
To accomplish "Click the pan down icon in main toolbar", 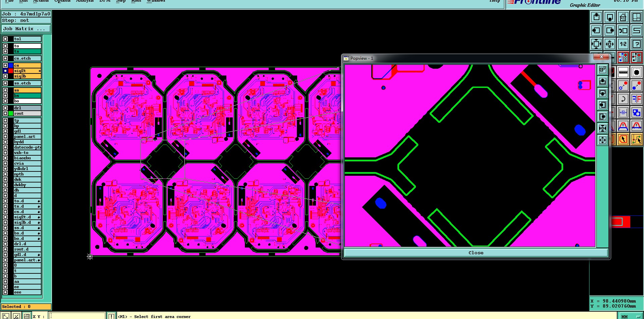I will coord(610,17).
